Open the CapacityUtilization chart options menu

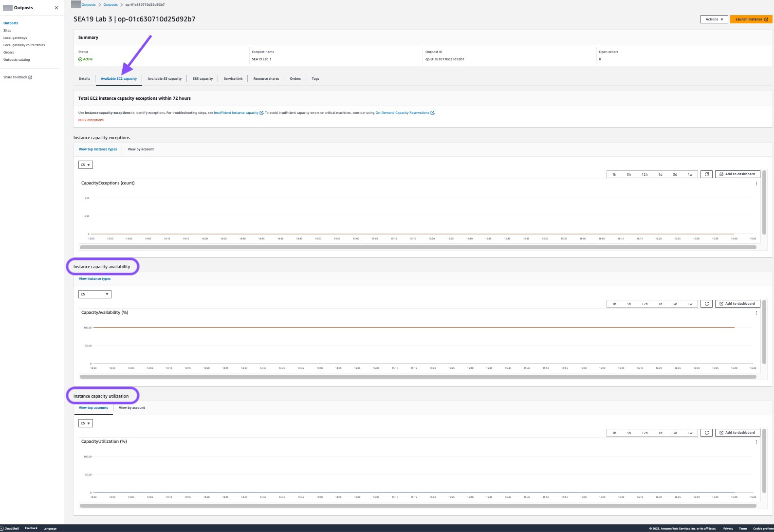point(756,442)
